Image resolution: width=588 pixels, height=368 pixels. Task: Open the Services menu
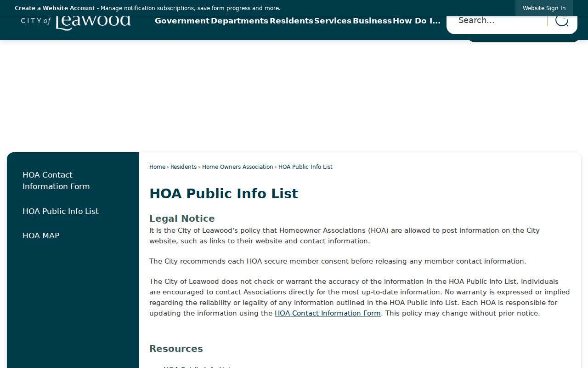coord(333,21)
